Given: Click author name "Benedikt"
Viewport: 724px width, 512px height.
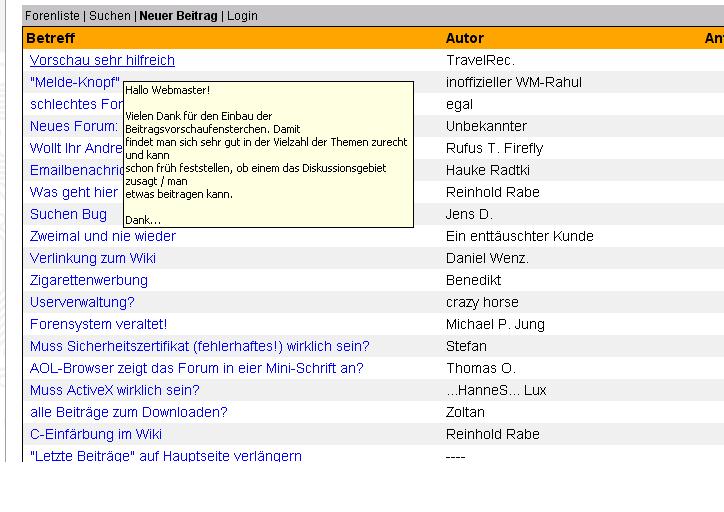Looking at the screenshot, I should click(x=473, y=280).
